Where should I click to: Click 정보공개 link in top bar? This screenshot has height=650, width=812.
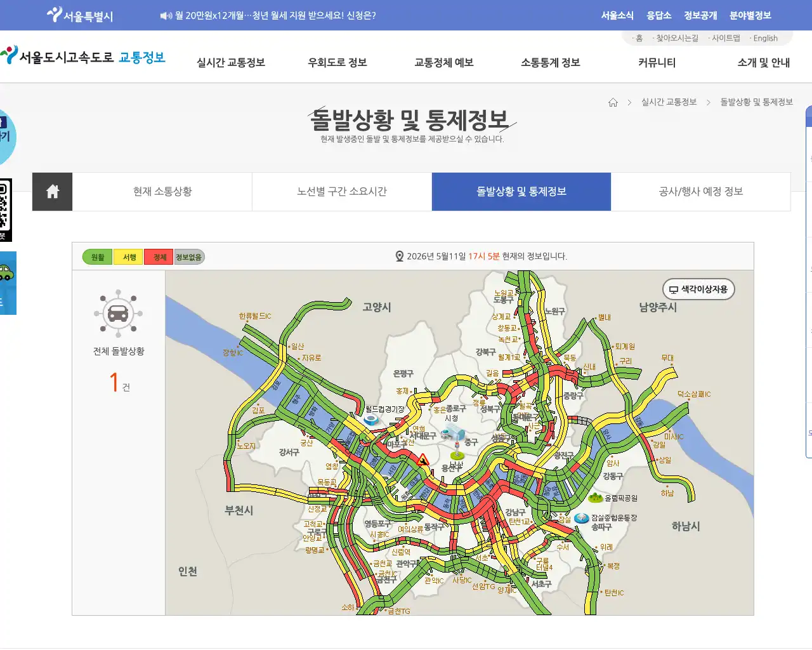(x=700, y=15)
